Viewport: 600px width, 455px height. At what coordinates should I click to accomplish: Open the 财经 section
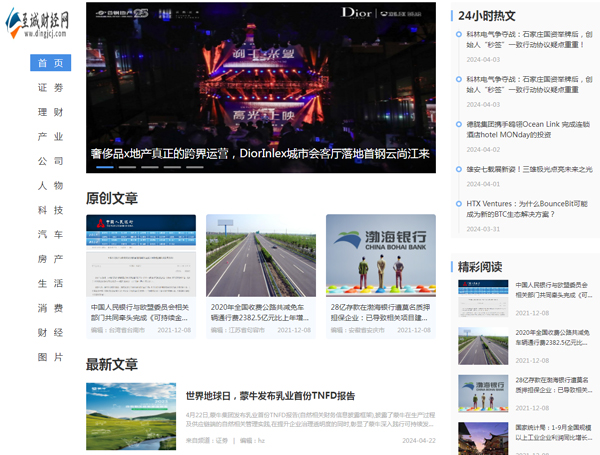(51, 333)
